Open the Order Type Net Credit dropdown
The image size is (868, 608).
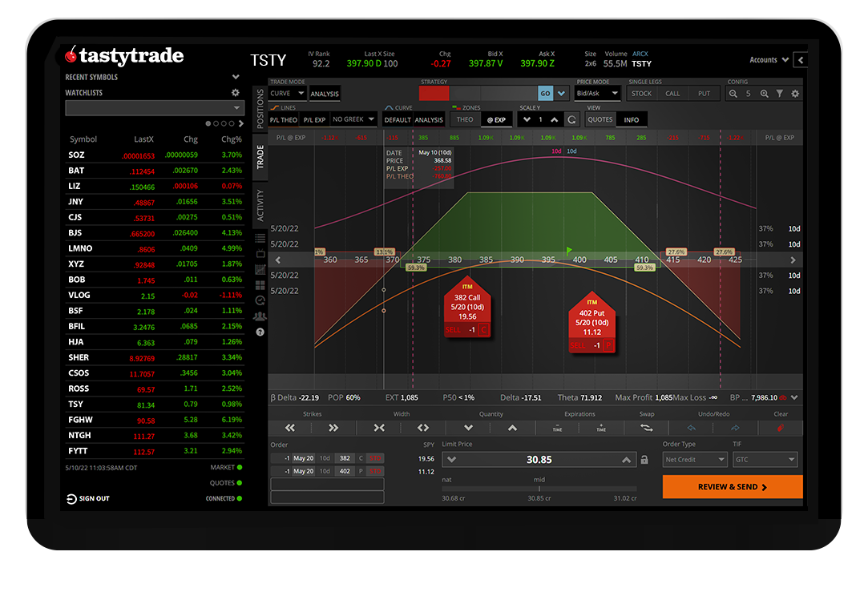(x=694, y=459)
